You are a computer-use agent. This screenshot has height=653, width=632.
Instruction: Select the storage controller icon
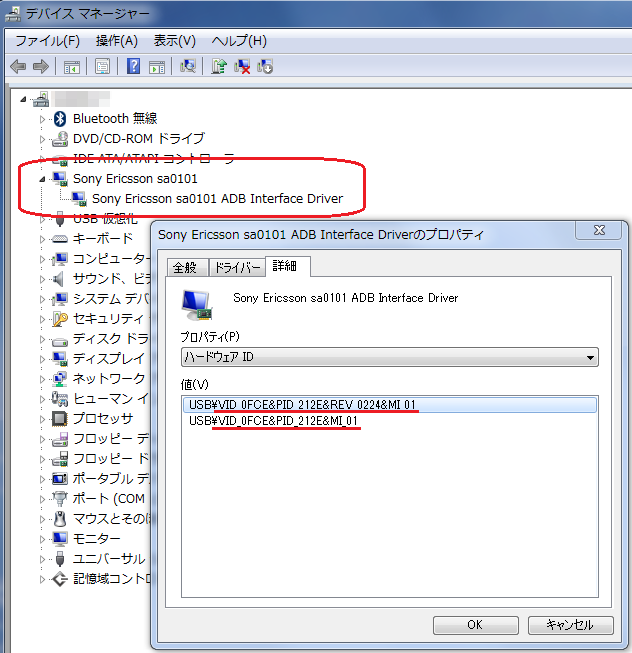coord(60,579)
